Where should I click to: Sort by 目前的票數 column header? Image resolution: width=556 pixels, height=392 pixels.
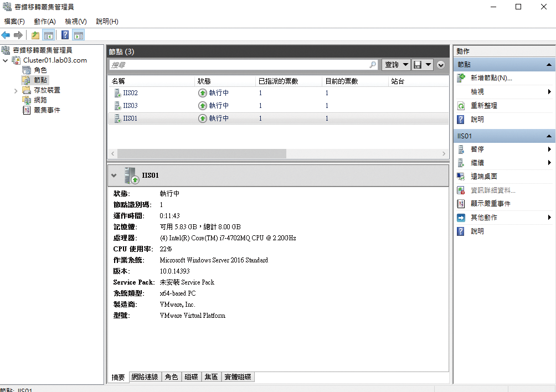coord(355,81)
